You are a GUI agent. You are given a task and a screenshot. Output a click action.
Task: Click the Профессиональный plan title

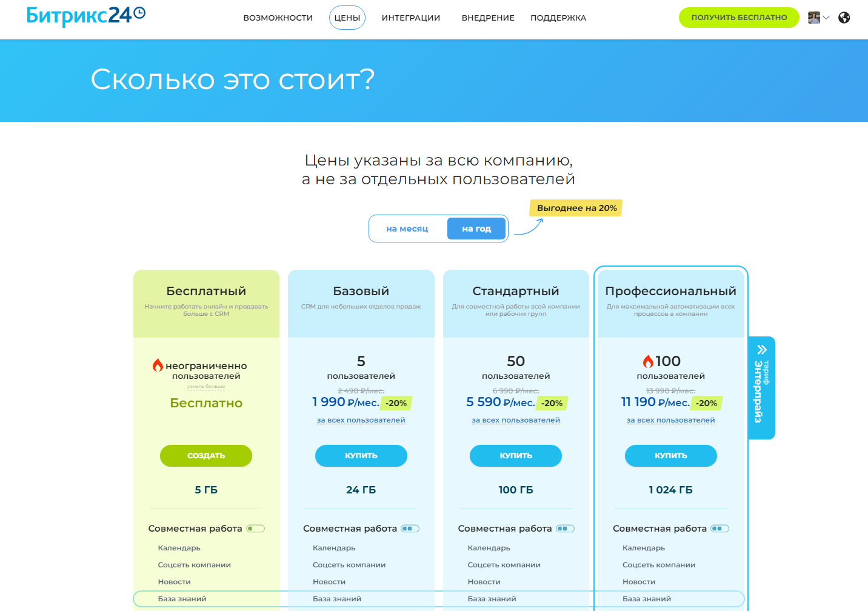coord(671,291)
